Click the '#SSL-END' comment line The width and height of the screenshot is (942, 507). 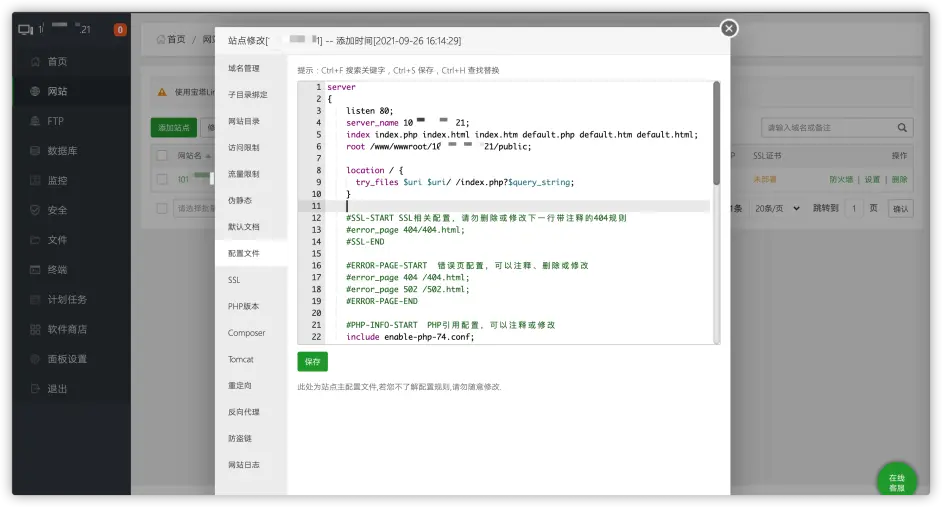pos(365,241)
